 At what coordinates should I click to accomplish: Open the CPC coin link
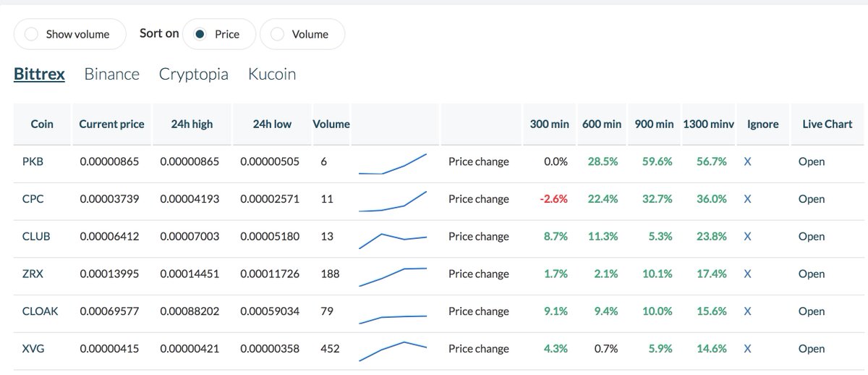[33, 199]
